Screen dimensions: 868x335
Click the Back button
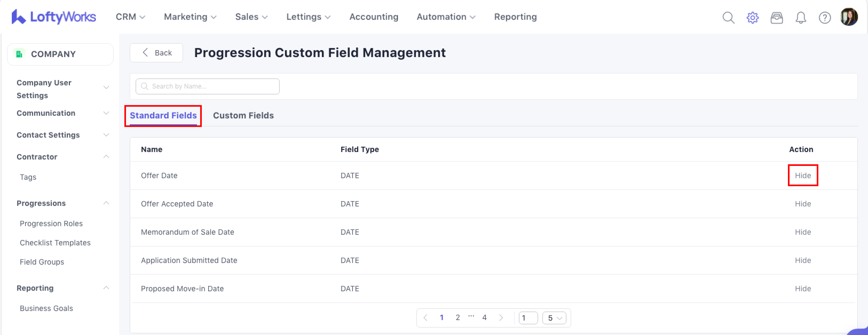pos(156,53)
